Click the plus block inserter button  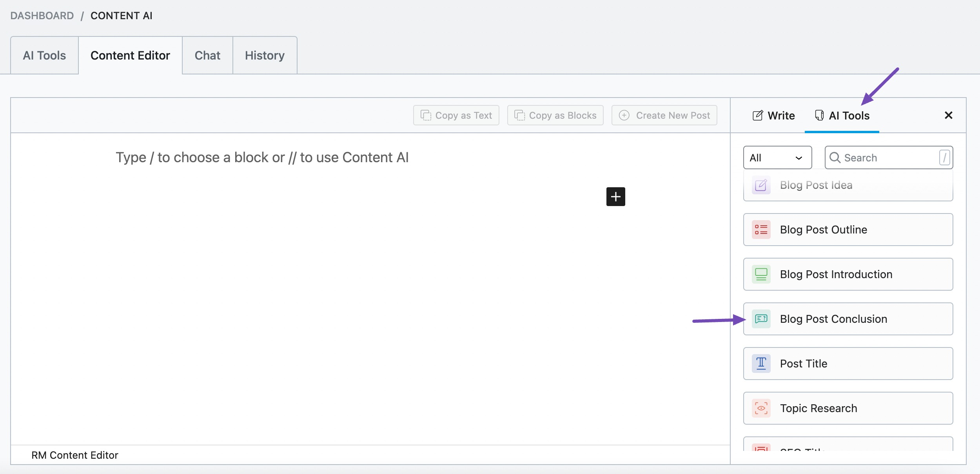(x=615, y=196)
